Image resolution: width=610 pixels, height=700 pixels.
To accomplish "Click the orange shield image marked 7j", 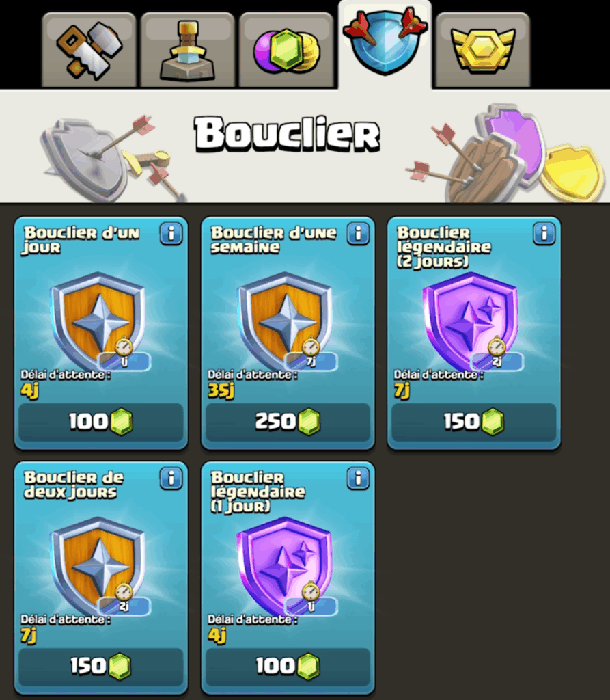I will point(286,321).
